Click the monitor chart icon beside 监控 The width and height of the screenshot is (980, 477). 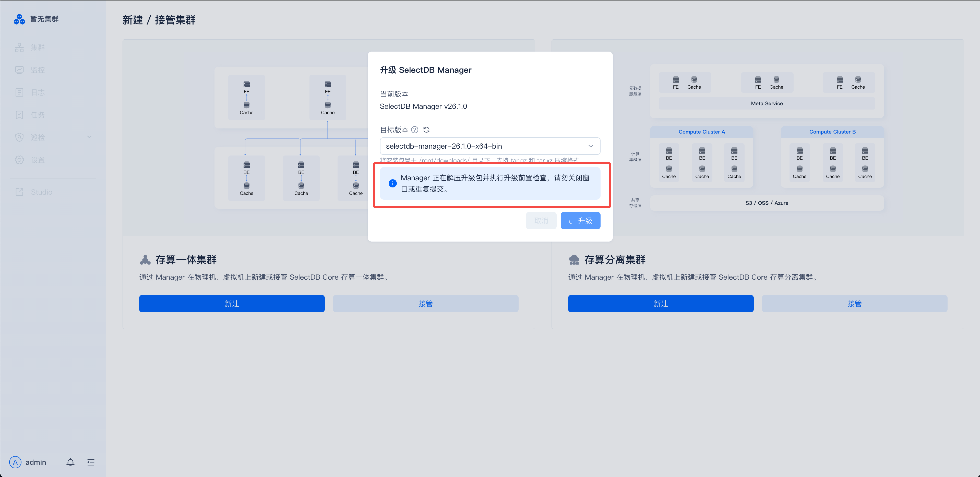(x=19, y=70)
